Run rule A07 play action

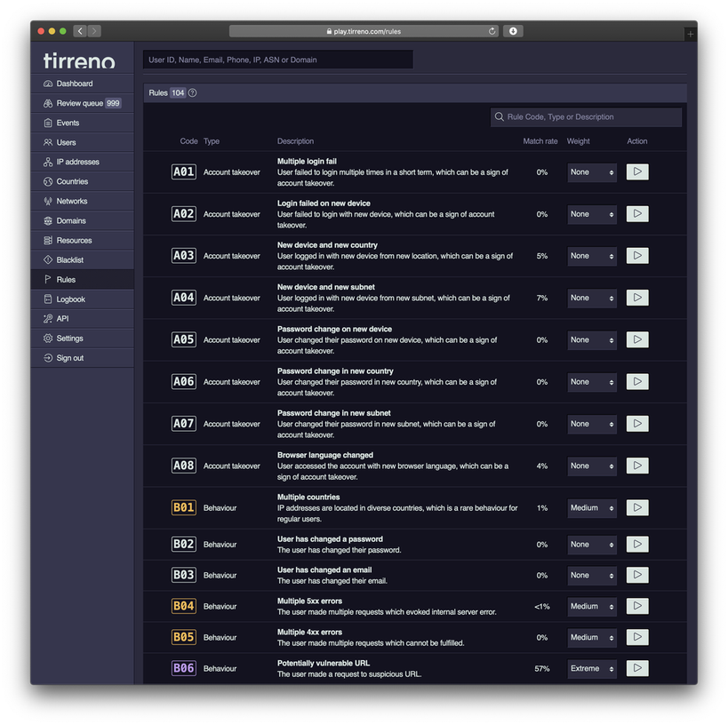(637, 424)
